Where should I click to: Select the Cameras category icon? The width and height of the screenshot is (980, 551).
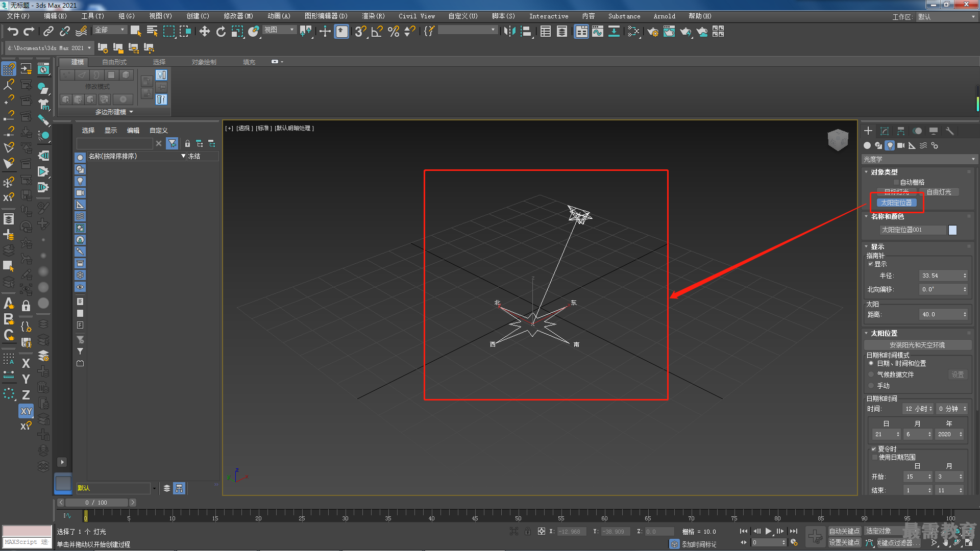pyautogui.click(x=901, y=145)
